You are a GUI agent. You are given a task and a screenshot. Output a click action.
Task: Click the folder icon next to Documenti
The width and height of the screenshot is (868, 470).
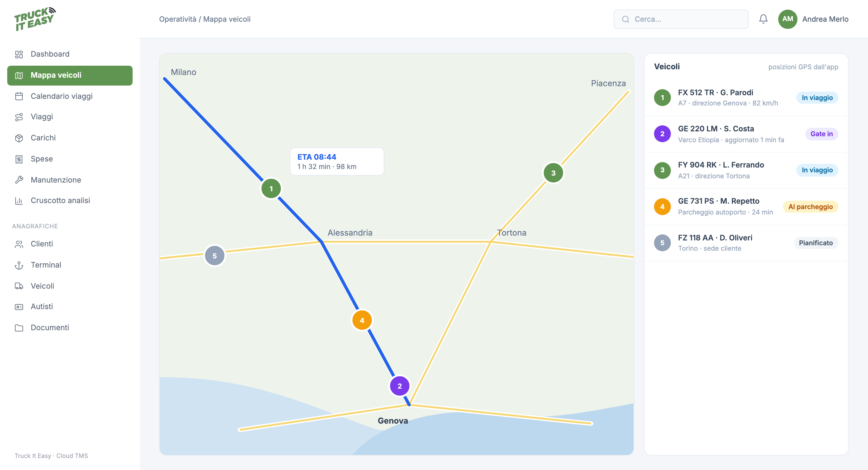click(19, 328)
